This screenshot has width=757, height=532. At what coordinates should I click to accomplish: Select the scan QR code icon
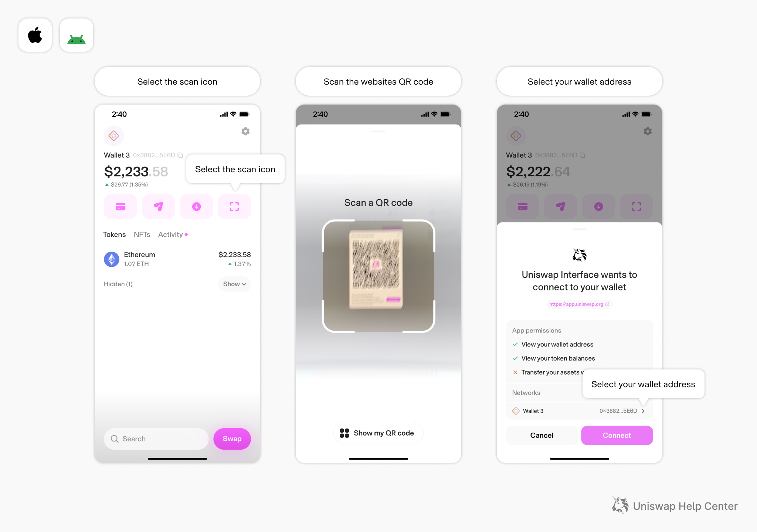click(x=234, y=207)
